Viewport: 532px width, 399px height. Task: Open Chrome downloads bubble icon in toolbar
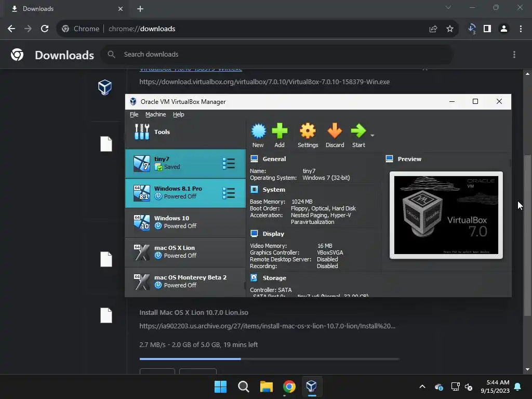(x=472, y=29)
